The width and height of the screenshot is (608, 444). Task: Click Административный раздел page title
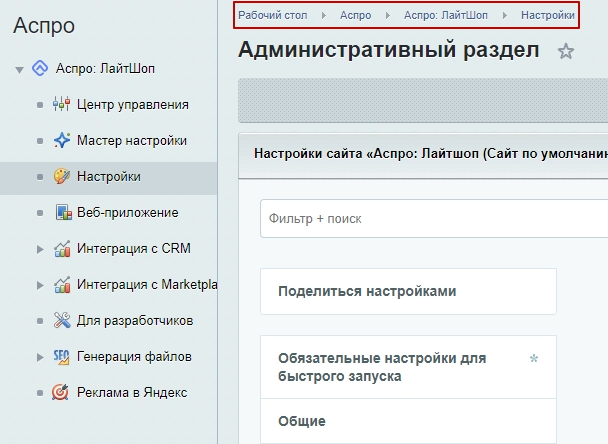point(389,50)
